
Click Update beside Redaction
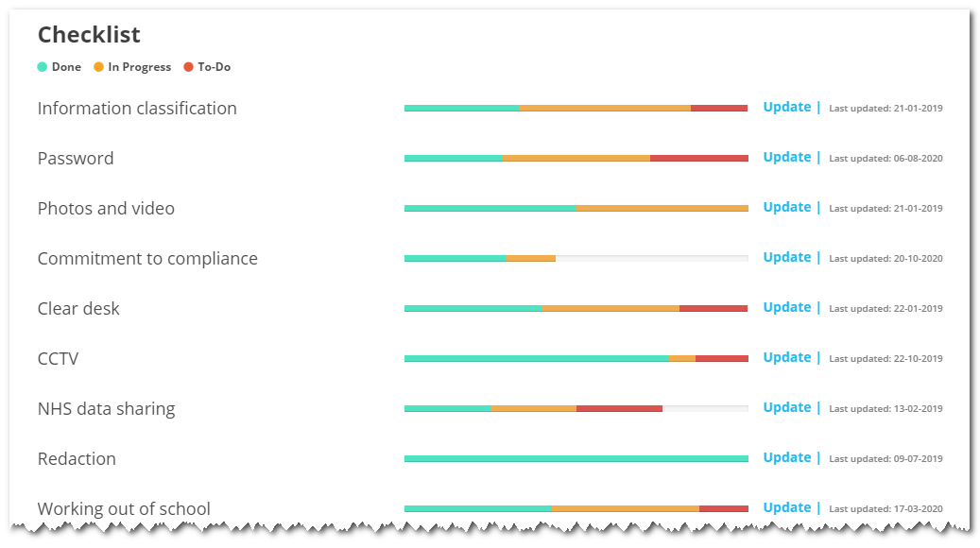[x=787, y=457]
